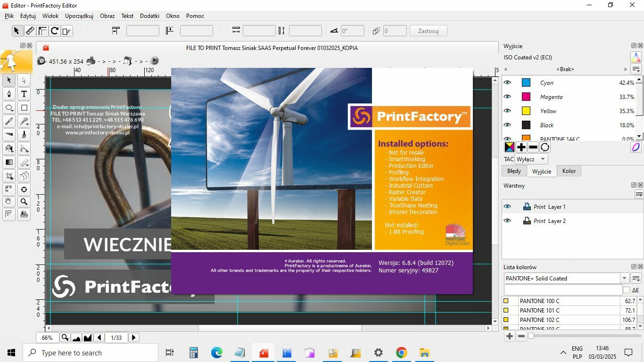Select the Pen tool in the toolbox
644x362 pixels.
pos(9,94)
